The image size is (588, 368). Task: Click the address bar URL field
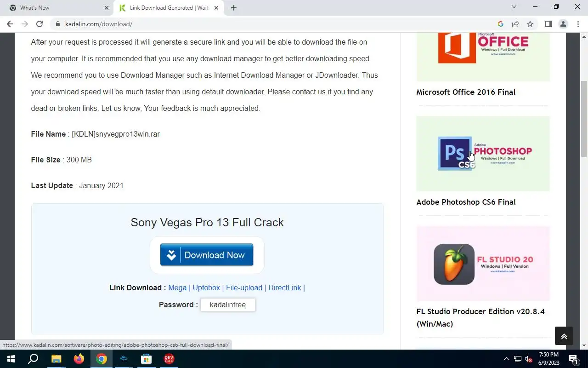[276, 24]
